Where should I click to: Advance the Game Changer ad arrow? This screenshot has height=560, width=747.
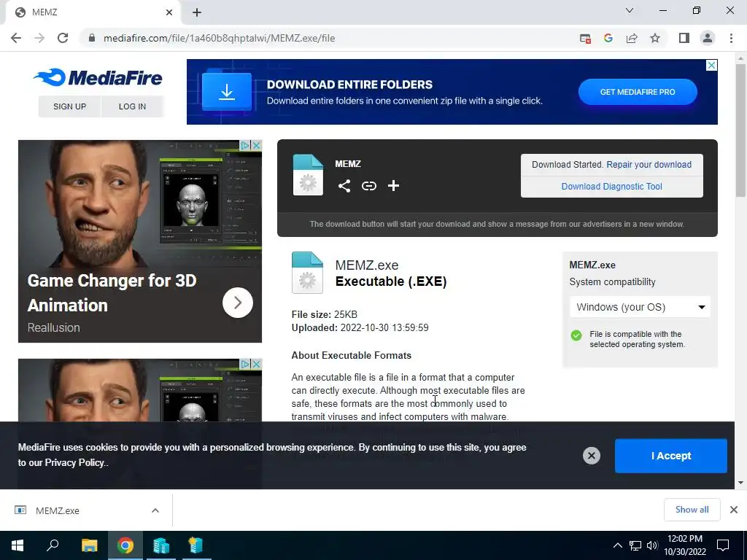(238, 303)
